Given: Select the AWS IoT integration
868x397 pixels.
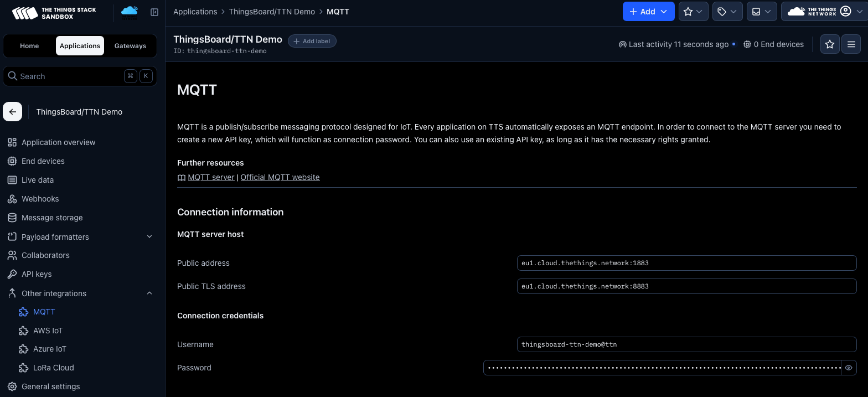Looking at the screenshot, I should click(x=48, y=331).
